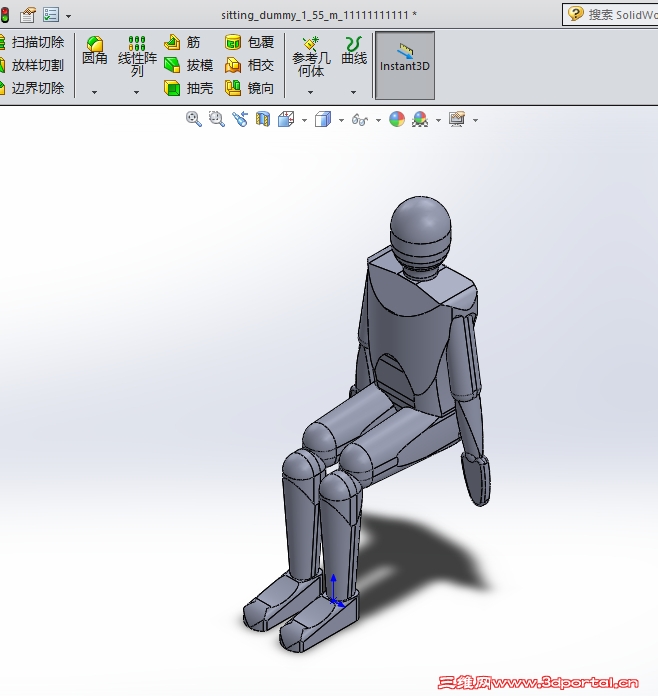Click the Display Style cube icon
Viewport: 658px width, 696px height.
click(323, 119)
